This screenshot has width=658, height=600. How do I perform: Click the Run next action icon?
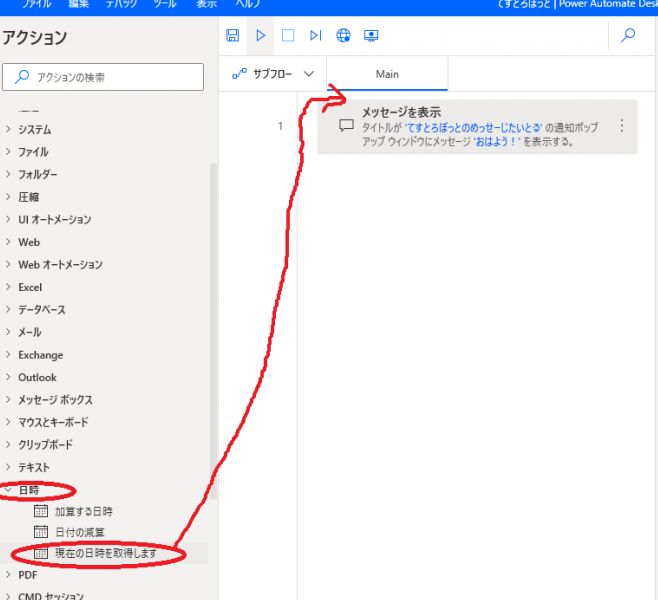315,36
